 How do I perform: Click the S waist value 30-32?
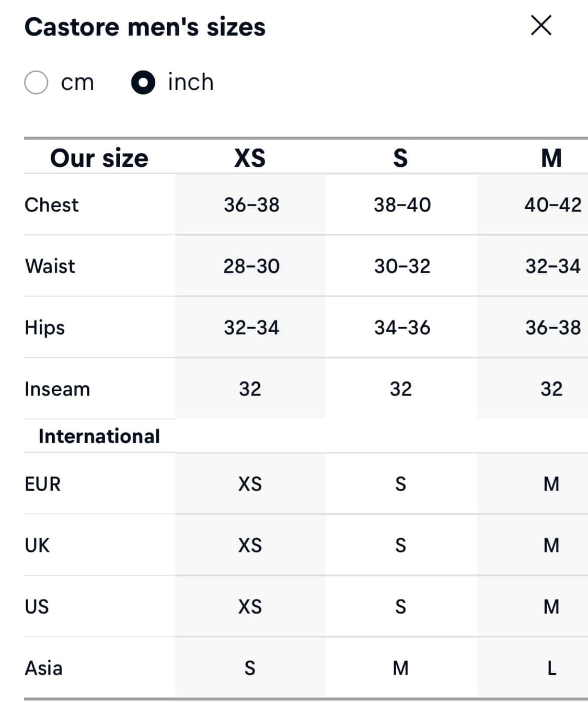click(x=402, y=266)
